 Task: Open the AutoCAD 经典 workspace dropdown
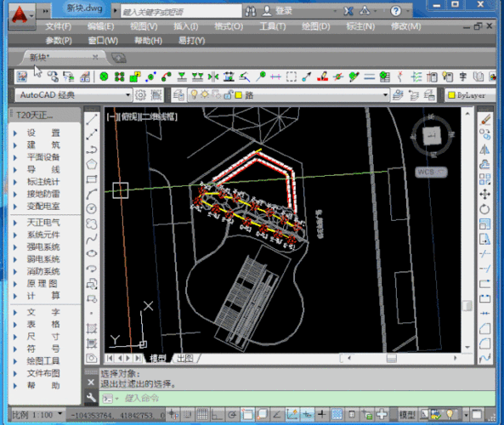pos(74,95)
